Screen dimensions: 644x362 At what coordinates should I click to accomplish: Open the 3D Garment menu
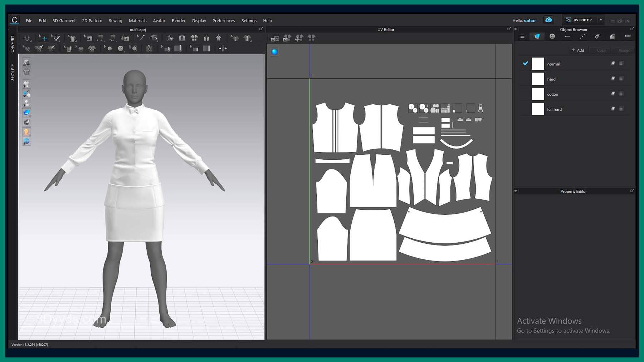[64, 21]
